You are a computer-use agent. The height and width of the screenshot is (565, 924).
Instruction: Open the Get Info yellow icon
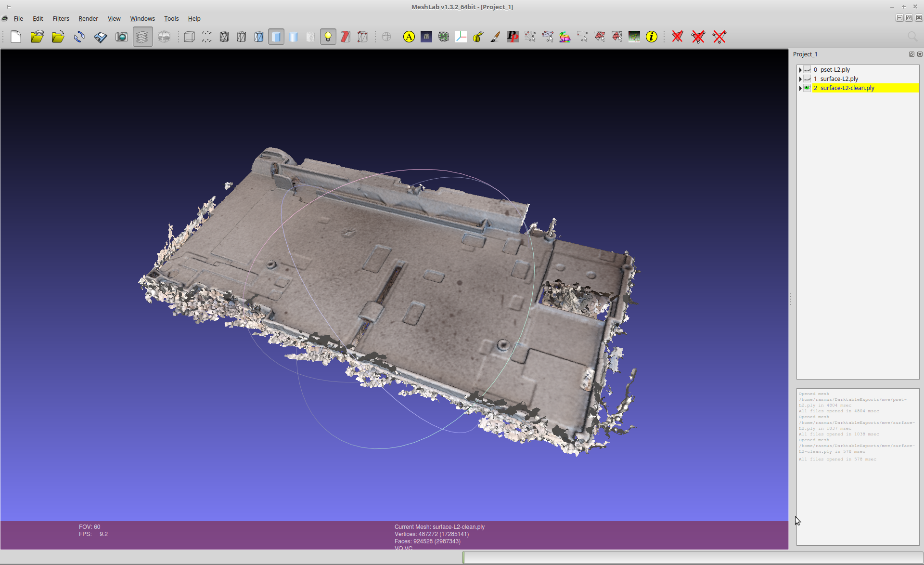coord(651,37)
